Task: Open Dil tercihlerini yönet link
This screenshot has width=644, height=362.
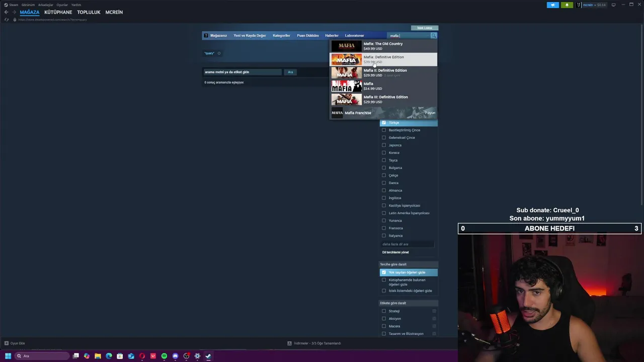Action: [x=395, y=252]
